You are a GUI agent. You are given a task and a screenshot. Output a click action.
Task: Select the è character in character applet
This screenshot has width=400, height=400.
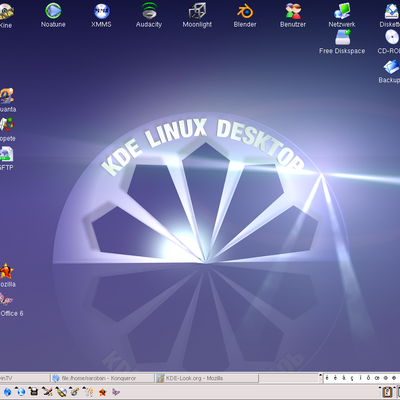[335, 378]
